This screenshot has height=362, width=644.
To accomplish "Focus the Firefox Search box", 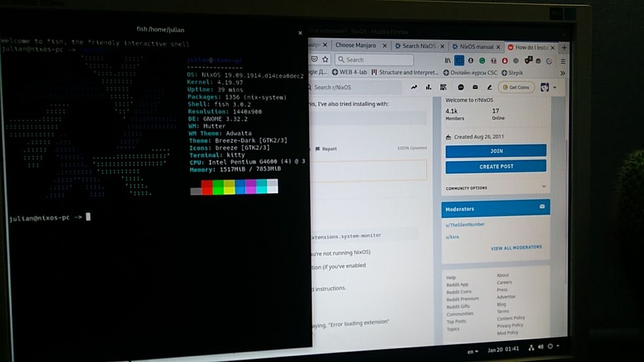I will 375,59.
